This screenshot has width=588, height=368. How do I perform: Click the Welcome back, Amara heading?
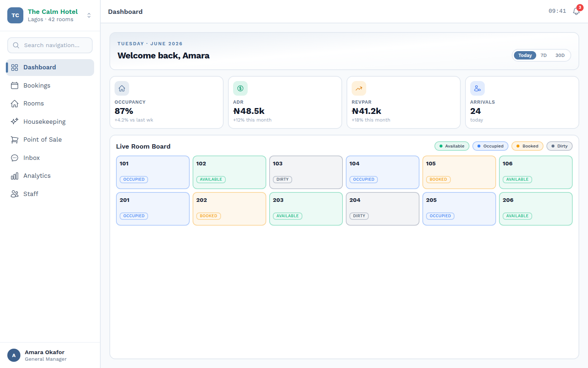[x=163, y=55]
